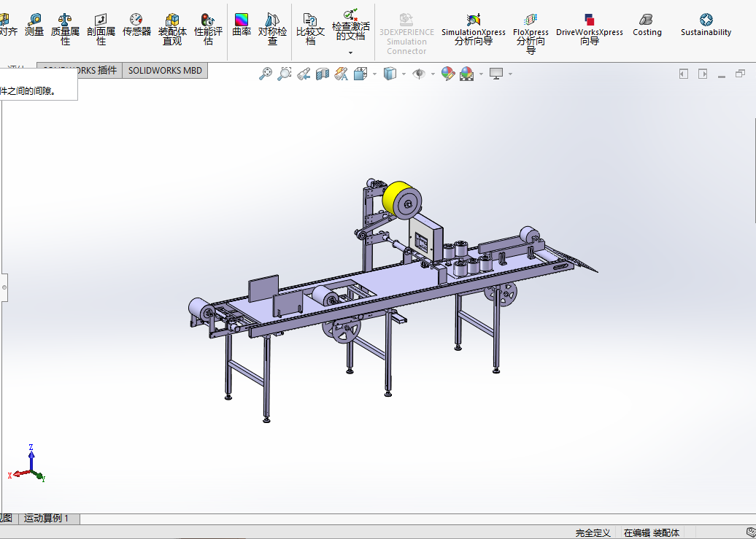Click the Edit Appearance icon
The image size is (756, 539).
click(x=448, y=74)
